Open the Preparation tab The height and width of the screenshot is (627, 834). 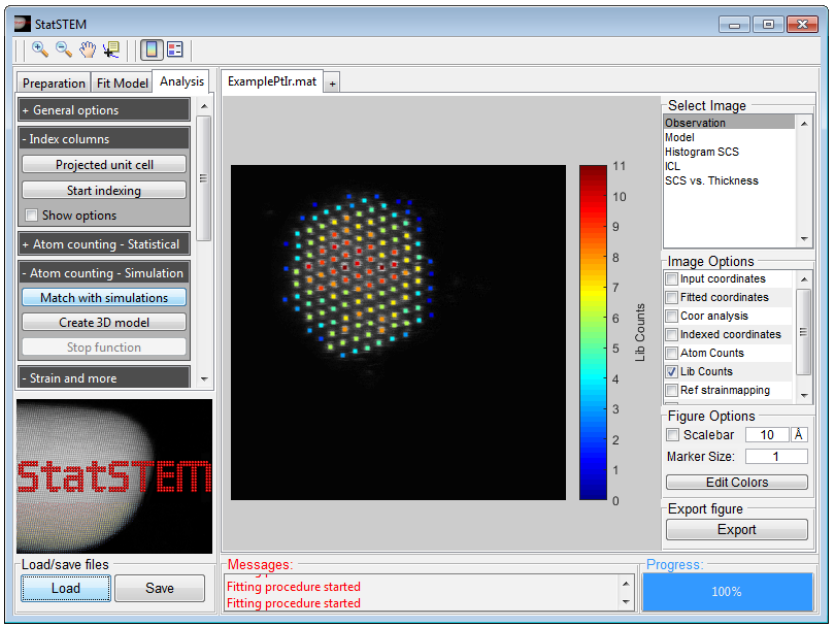[x=54, y=83]
